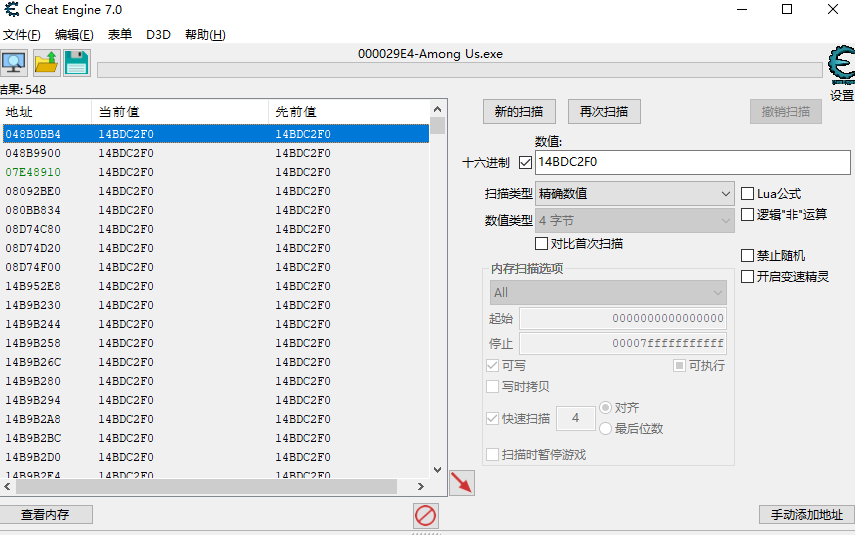Click the results list scroll-right arrow
The width and height of the screenshot is (855, 535).
pos(420,486)
